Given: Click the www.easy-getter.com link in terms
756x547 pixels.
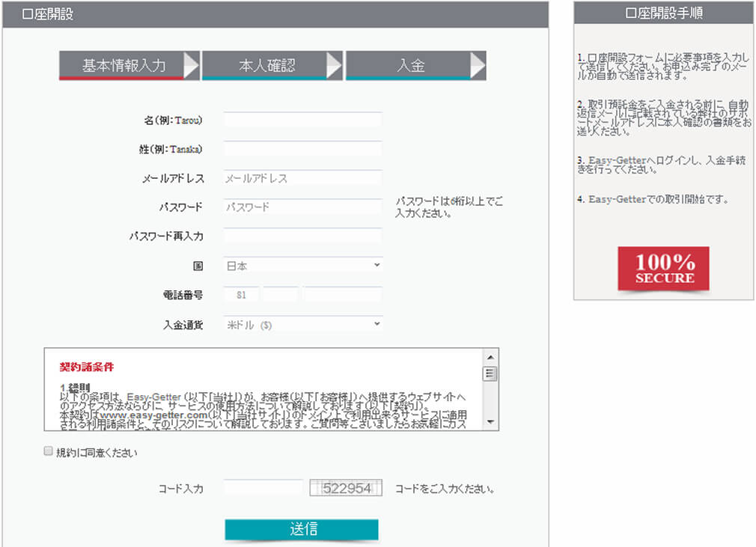Looking at the screenshot, I should tap(153, 415).
